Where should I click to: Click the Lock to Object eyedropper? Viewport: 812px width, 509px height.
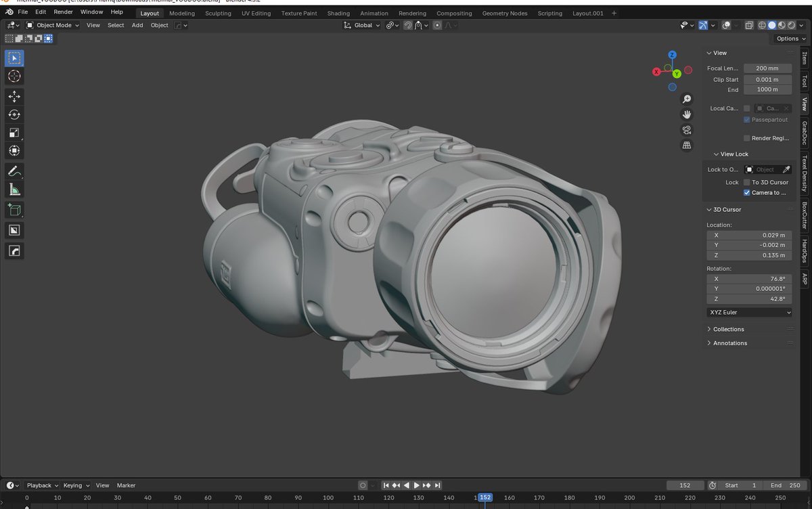click(x=786, y=169)
